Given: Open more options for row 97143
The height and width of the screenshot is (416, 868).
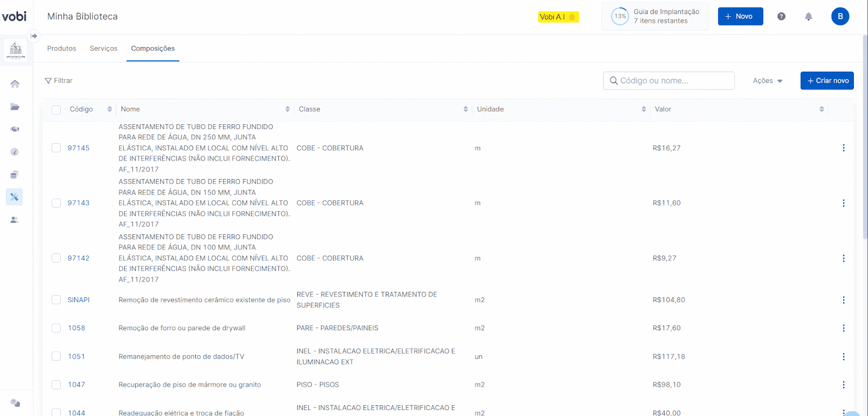Looking at the screenshot, I should (x=843, y=203).
